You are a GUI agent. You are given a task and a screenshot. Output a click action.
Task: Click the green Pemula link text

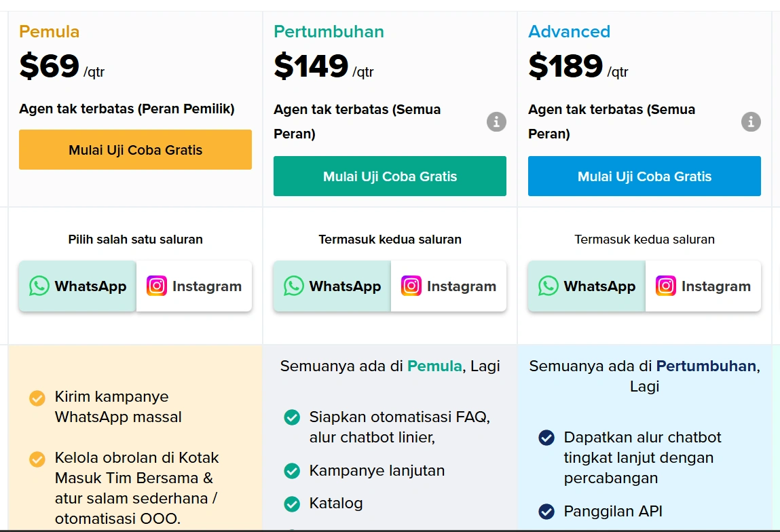(x=434, y=366)
